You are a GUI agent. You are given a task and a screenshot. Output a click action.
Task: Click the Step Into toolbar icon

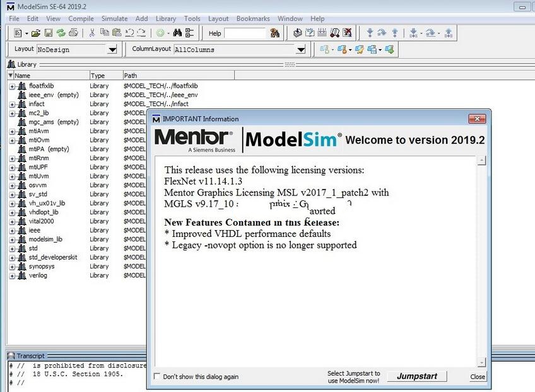tap(370, 33)
